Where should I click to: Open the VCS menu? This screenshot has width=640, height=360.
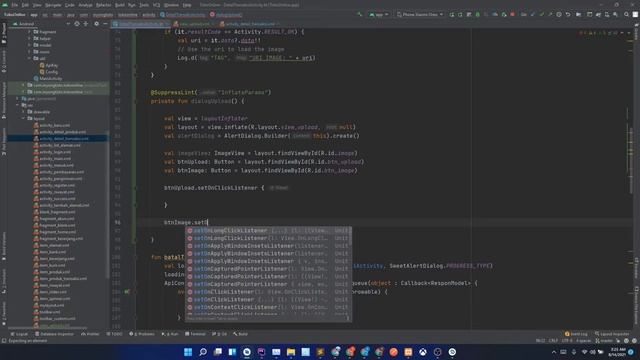click(156, 5)
